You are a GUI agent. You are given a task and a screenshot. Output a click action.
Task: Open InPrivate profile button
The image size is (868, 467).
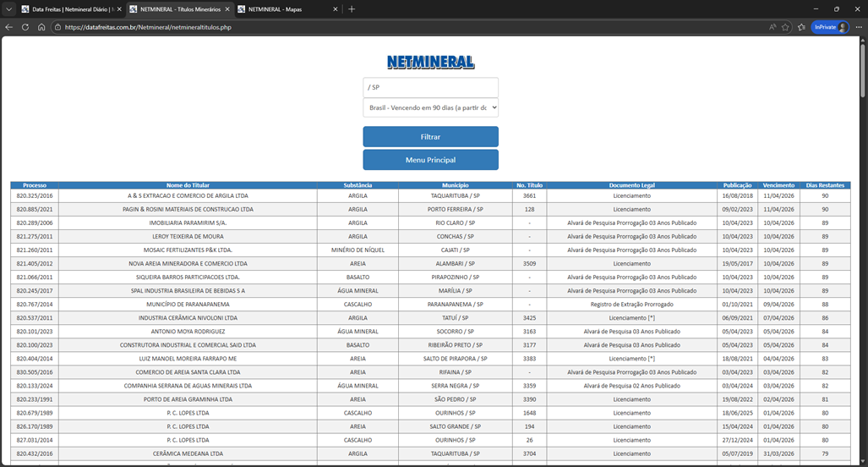830,27
